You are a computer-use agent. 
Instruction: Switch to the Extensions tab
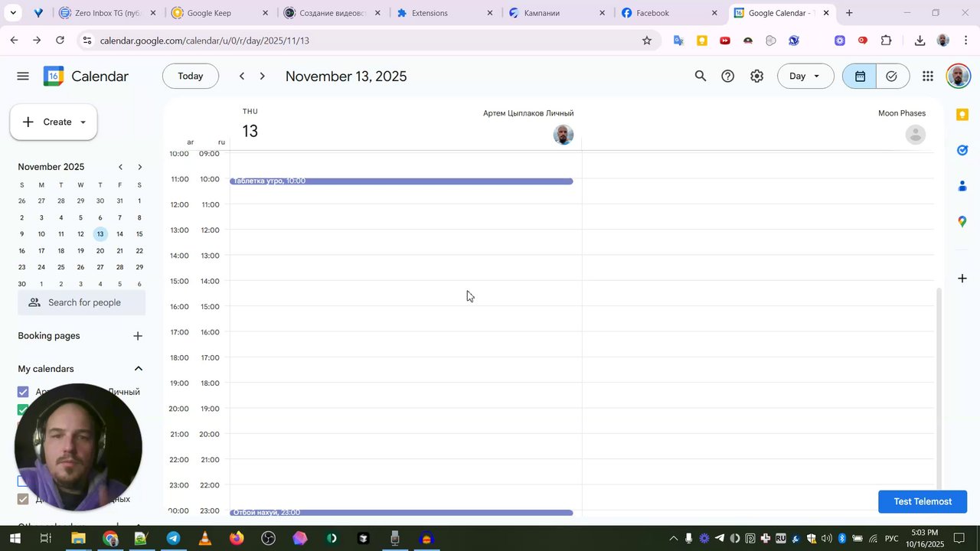click(443, 13)
